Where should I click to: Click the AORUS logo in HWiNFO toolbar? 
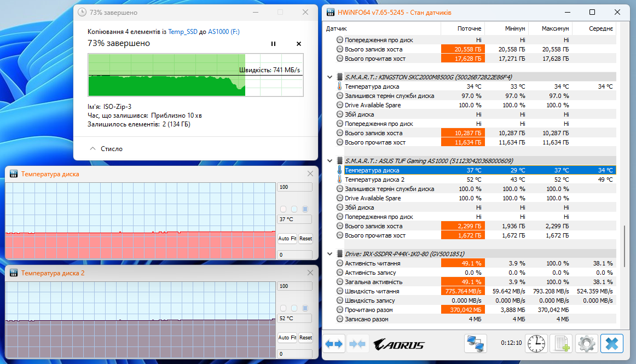(x=399, y=344)
